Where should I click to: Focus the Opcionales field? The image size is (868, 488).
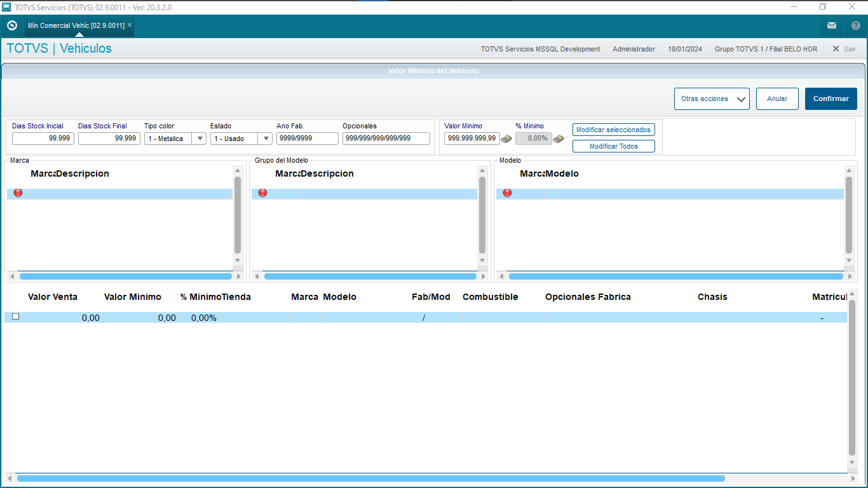pyautogui.click(x=386, y=139)
